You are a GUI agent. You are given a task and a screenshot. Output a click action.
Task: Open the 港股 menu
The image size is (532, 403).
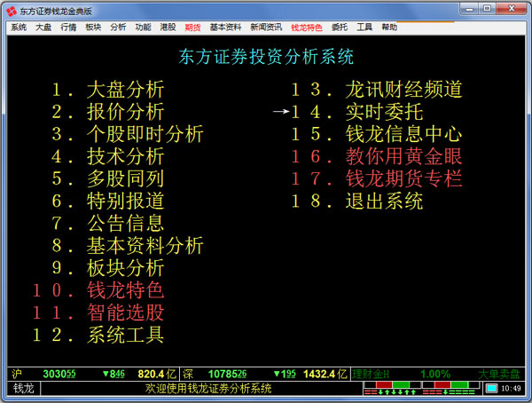point(168,28)
